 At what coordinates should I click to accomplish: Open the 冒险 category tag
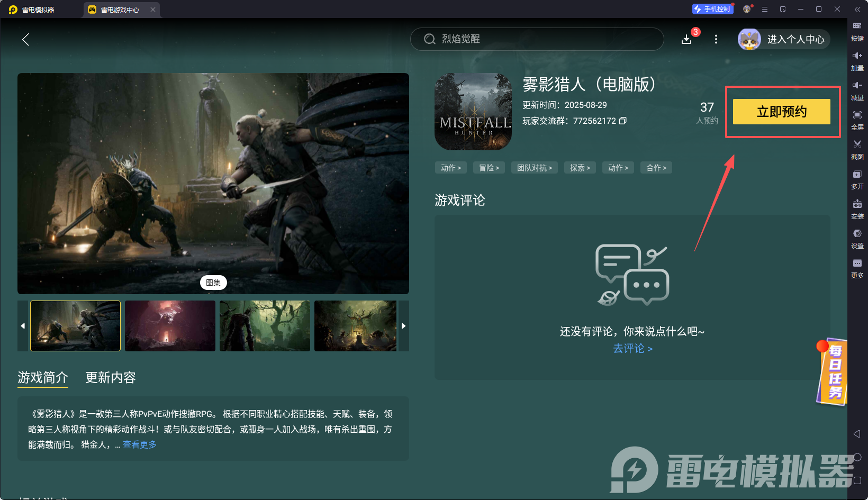tap(489, 168)
